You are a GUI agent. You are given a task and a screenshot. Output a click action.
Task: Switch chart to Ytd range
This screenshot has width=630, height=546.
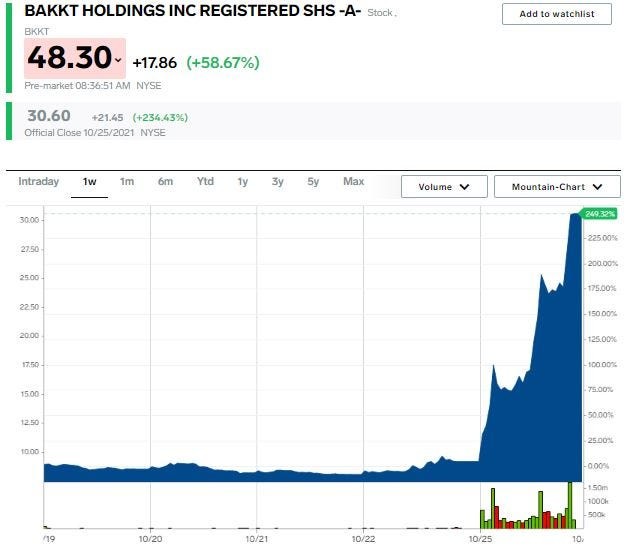[205, 182]
